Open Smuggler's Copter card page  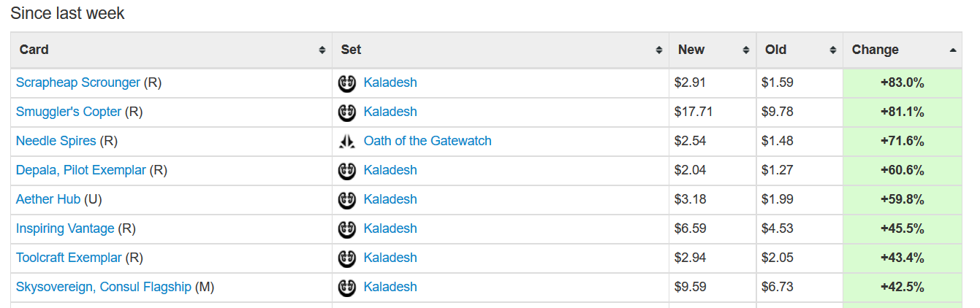pyautogui.click(x=69, y=112)
